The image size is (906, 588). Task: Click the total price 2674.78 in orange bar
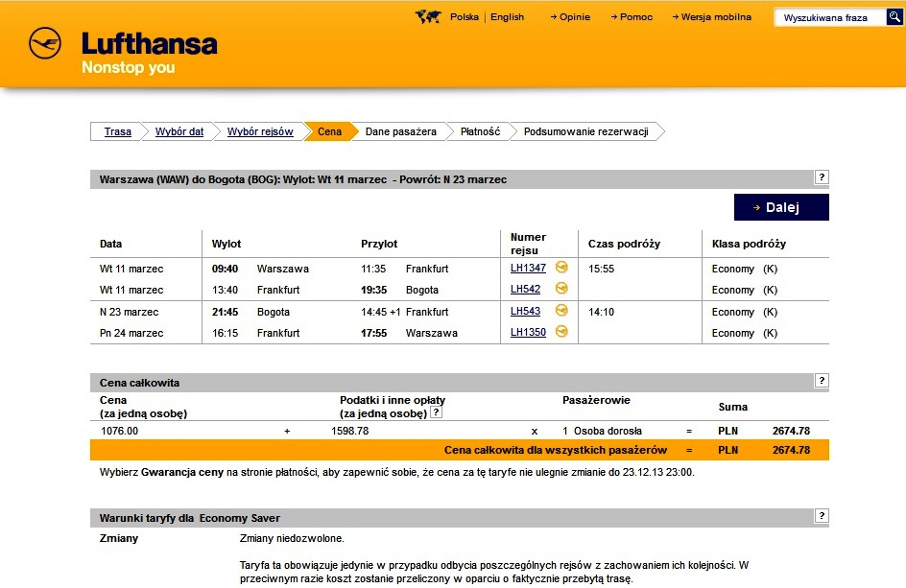pyautogui.click(x=791, y=450)
